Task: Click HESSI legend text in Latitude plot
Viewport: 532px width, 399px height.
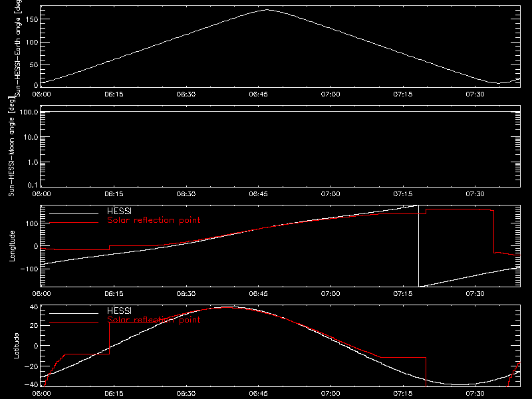Action: tap(119, 311)
